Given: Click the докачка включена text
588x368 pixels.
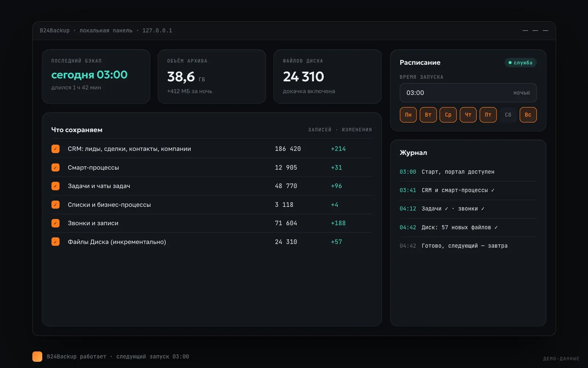Looking at the screenshot, I should 309,91.
